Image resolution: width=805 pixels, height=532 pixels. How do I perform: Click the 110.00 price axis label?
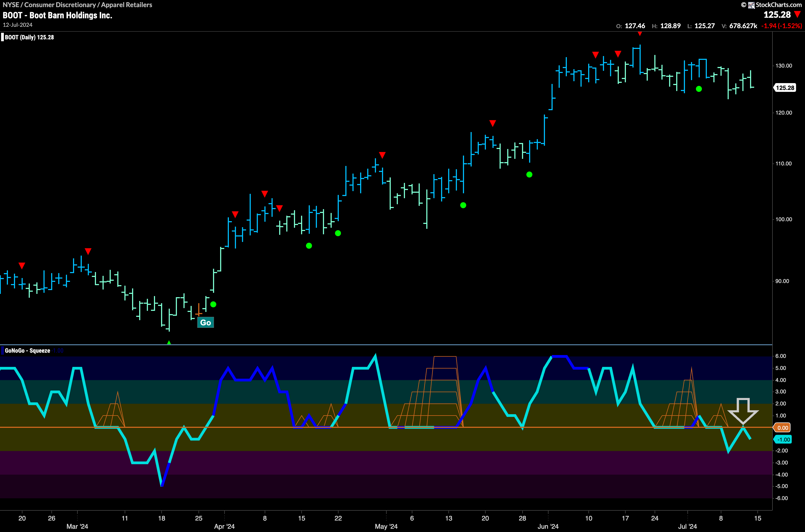[784, 163]
